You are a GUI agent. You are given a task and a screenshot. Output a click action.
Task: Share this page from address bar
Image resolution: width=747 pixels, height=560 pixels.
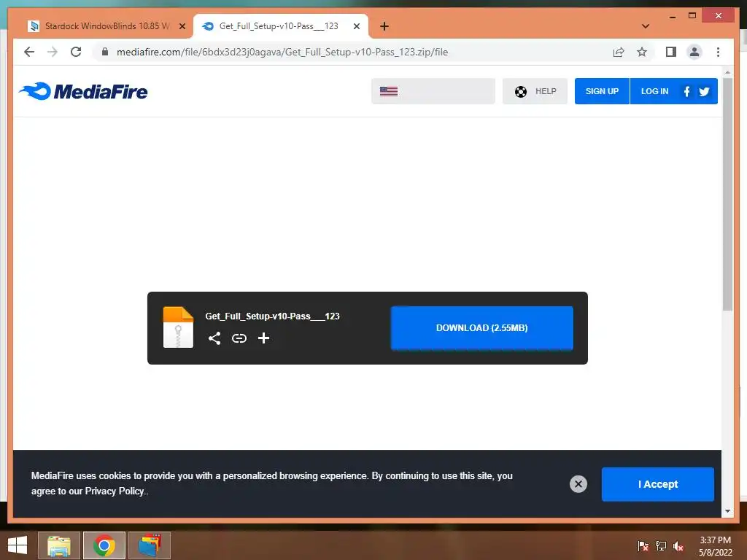[619, 52]
